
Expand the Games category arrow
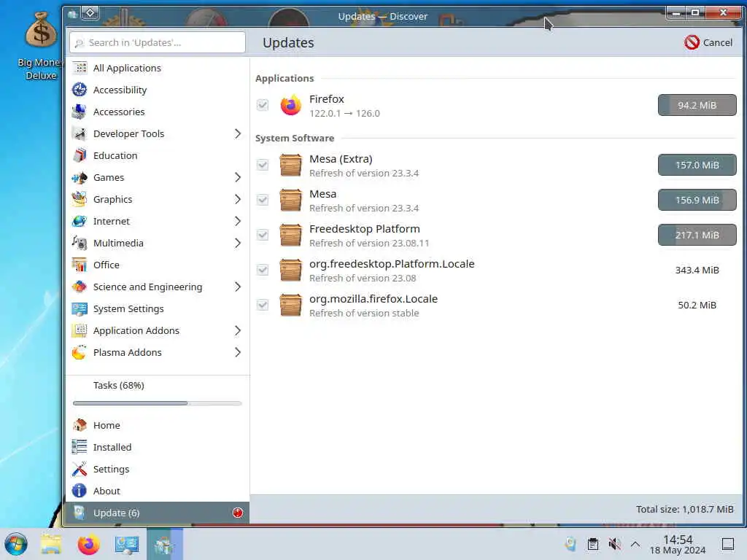click(238, 178)
